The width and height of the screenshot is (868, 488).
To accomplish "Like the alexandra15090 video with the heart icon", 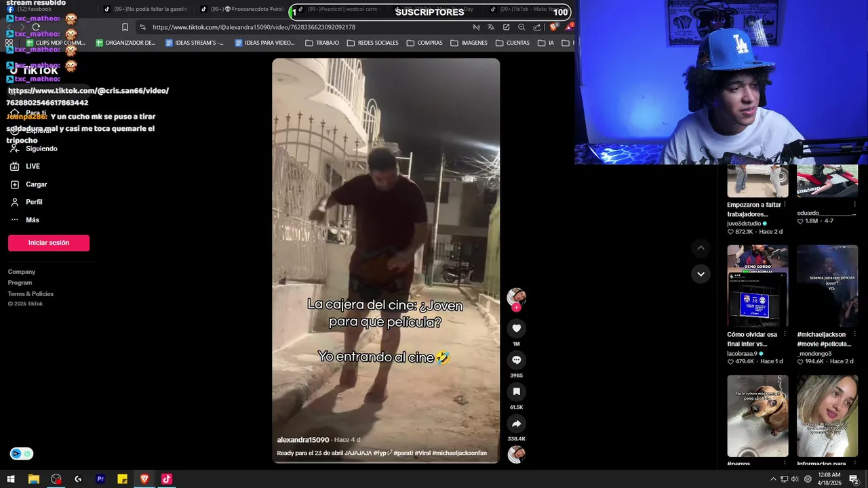I will [516, 328].
